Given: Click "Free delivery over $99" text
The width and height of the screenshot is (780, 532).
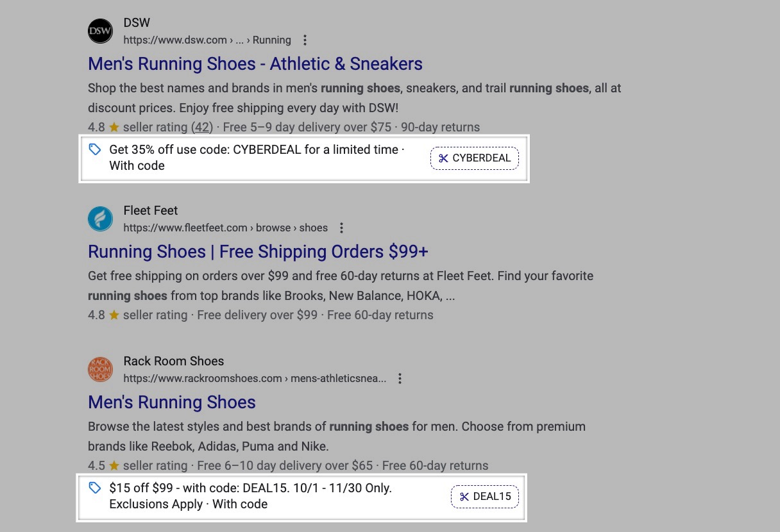Looking at the screenshot, I should 257,315.
